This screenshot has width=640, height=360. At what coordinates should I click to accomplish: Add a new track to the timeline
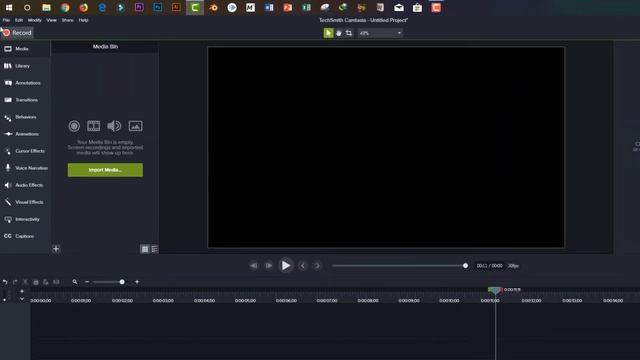click(22, 291)
